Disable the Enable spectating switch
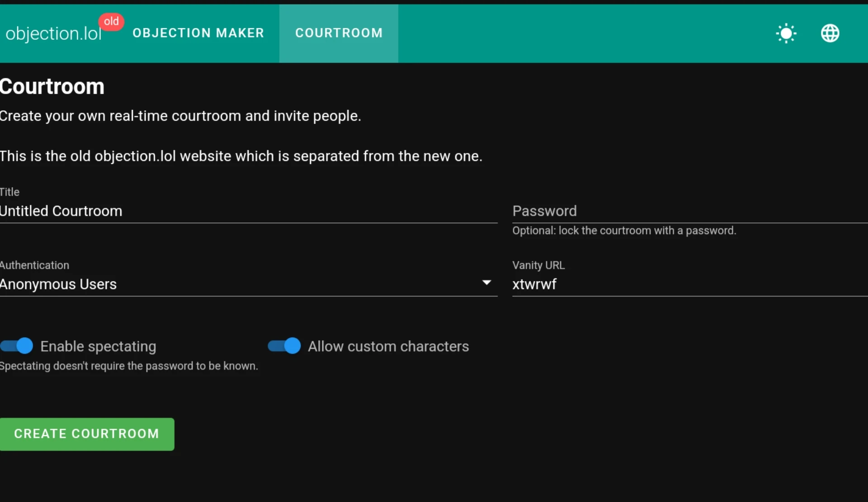 17,346
